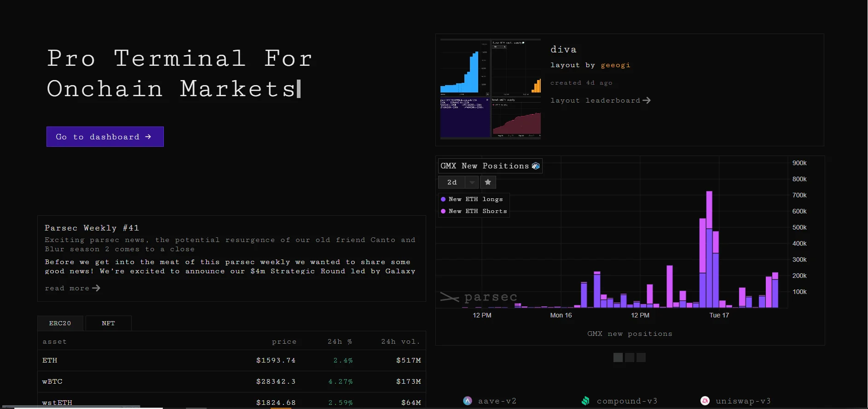
Task: Click the Mon 16 axis label
Action: [x=561, y=315]
